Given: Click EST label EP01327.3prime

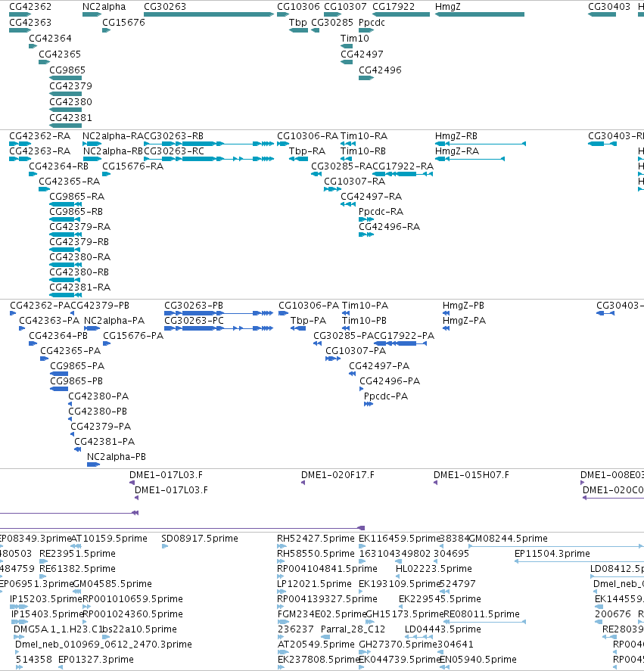Looking at the screenshot, I should pos(96,660).
